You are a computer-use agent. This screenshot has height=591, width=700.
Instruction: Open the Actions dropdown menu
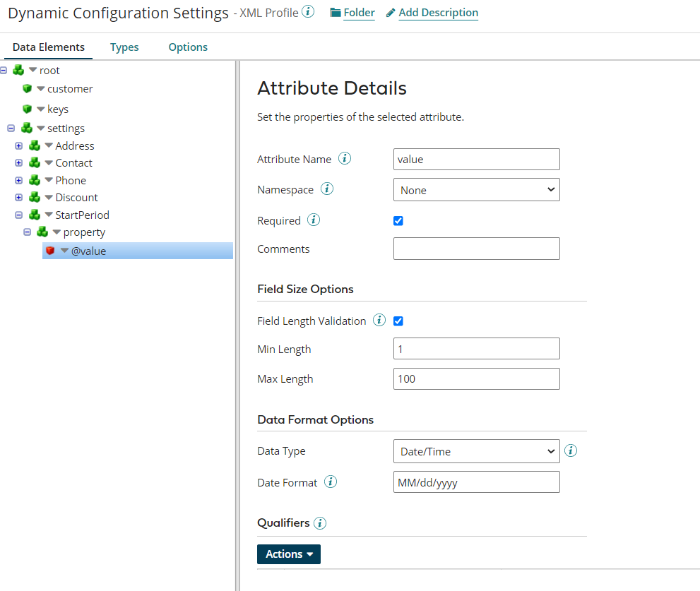[x=288, y=554]
